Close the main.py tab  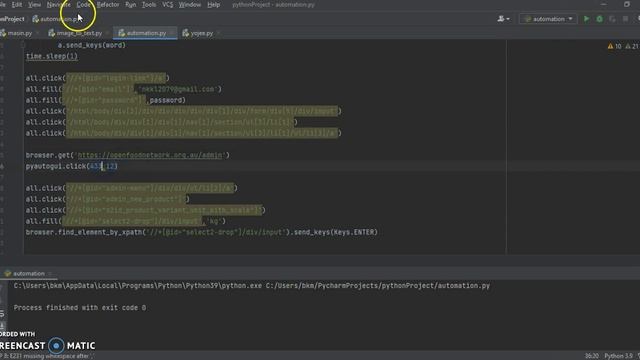(x=38, y=33)
